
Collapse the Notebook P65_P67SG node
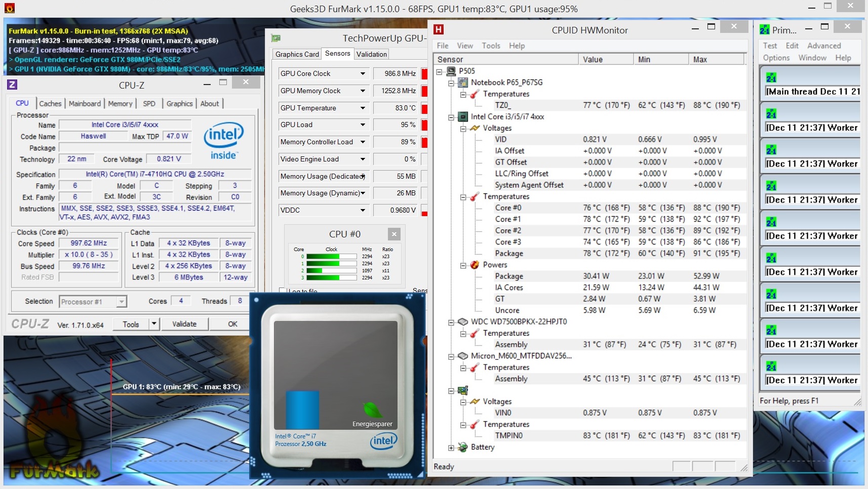coord(451,83)
